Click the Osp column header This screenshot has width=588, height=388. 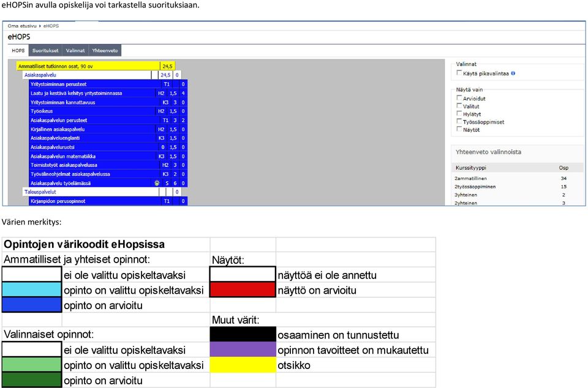563,168
